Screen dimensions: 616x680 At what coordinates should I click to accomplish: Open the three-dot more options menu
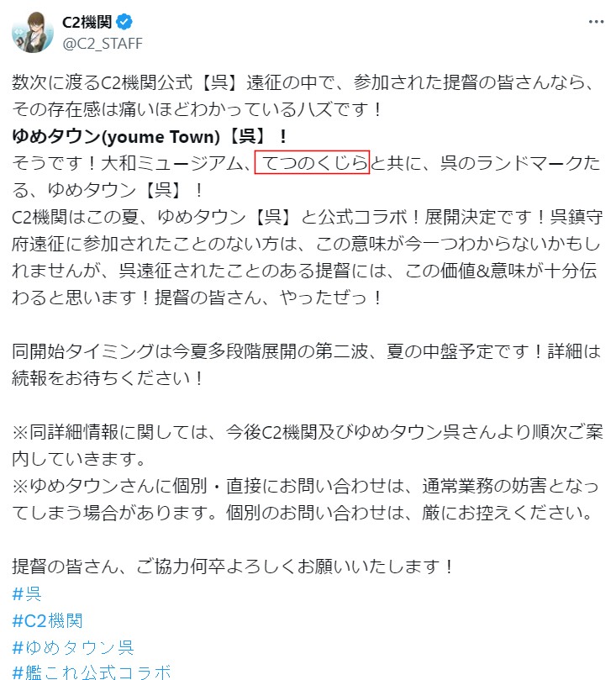596,22
